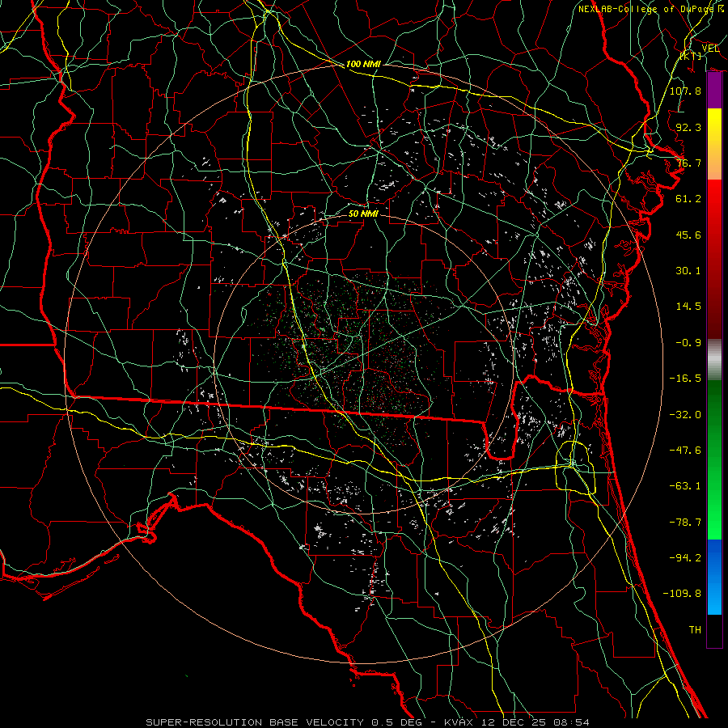Click the -47.6 legend value
Image resolution: width=728 pixels, height=728 pixels.
click(x=685, y=451)
